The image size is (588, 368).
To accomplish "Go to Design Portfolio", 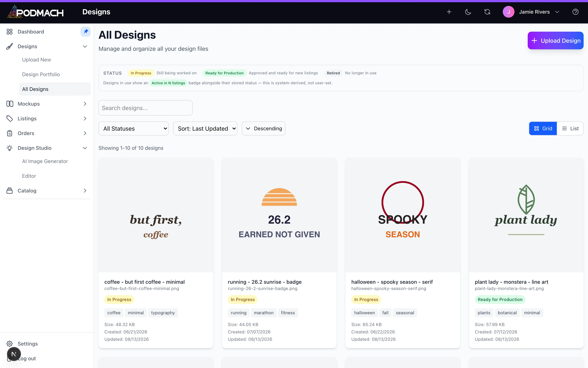I will coord(41,74).
